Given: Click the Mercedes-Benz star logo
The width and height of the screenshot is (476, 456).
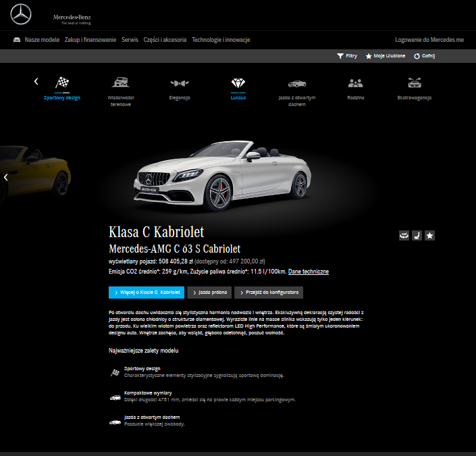Looking at the screenshot, I should (x=21, y=14).
